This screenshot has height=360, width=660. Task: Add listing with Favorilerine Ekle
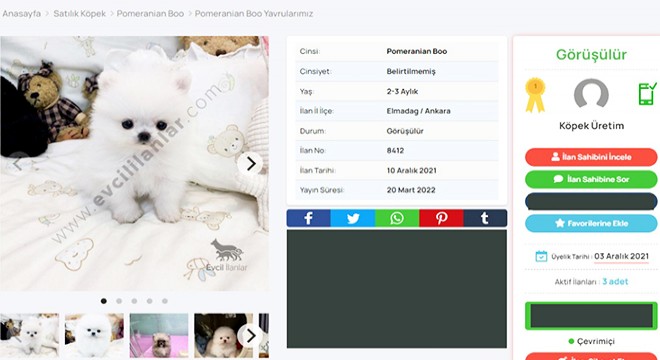point(591,224)
